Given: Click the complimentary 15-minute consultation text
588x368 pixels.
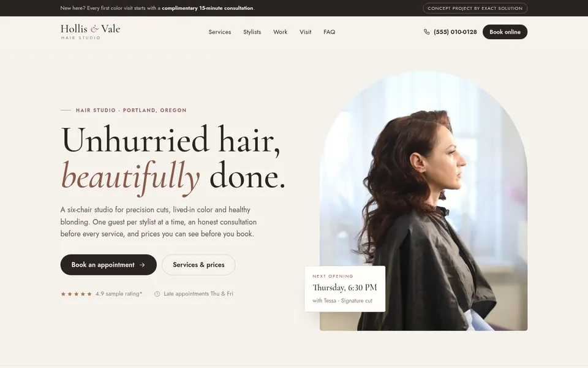Looking at the screenshot, I should (x=208, y=8).
